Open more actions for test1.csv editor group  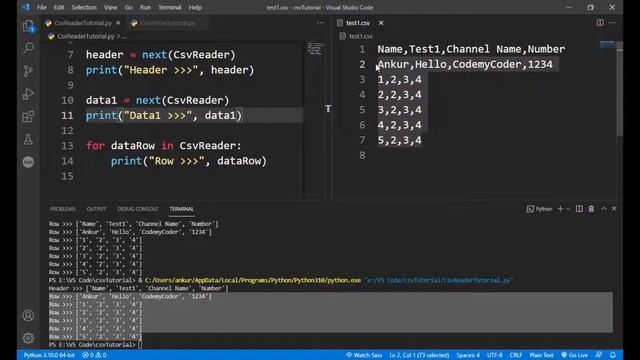612,23
